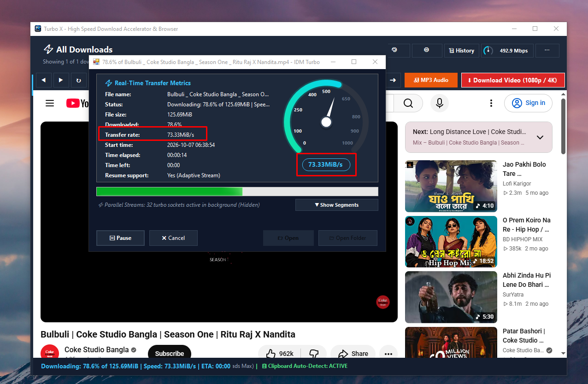Viewport: 588px width, 384px height.
Task: Click the YouTube search magnifier button
Action: click(x=408, y=103)
